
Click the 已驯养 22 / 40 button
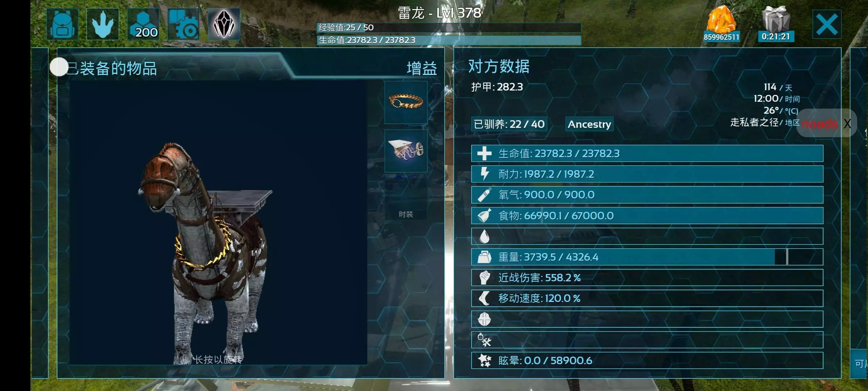[x=509, y=124]
